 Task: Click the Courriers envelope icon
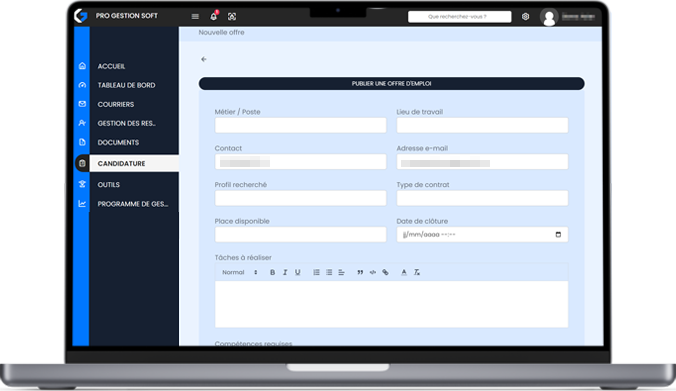[x=82, y=104]
